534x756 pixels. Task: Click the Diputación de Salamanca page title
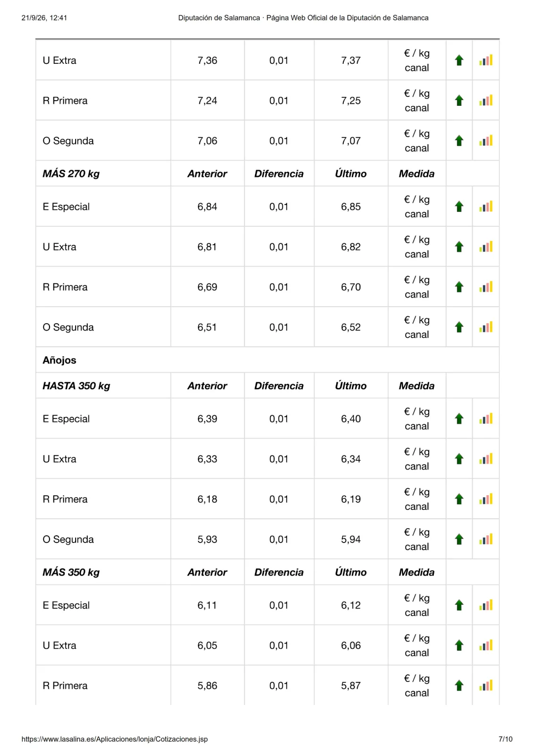click(303, 18)
